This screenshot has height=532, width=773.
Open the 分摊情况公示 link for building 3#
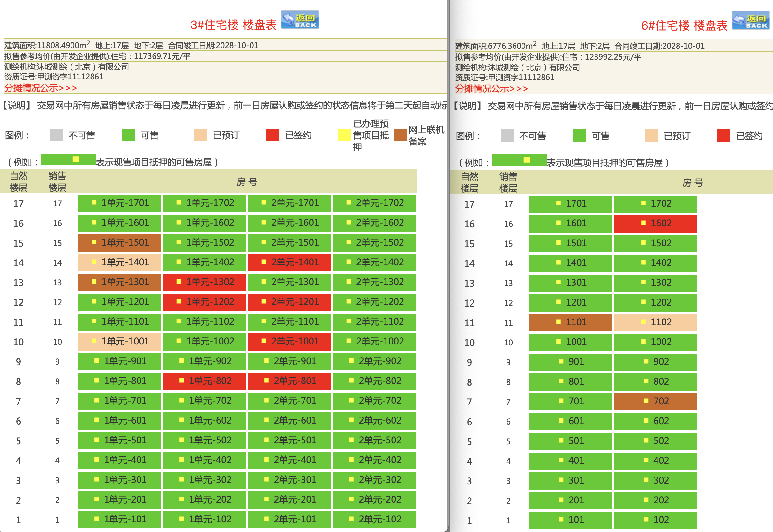click(x=40, y=88)
